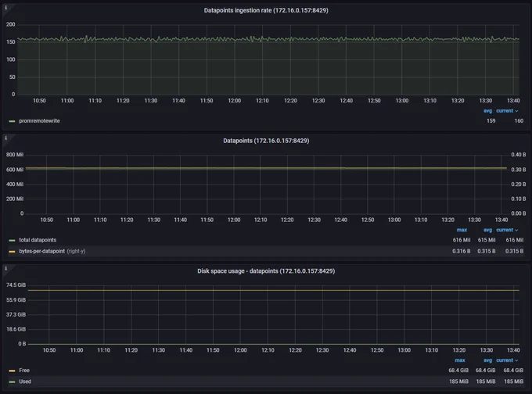532x394 pixels.
Task: Open info icon of Disk space usage panel
Action: [5, 268]
